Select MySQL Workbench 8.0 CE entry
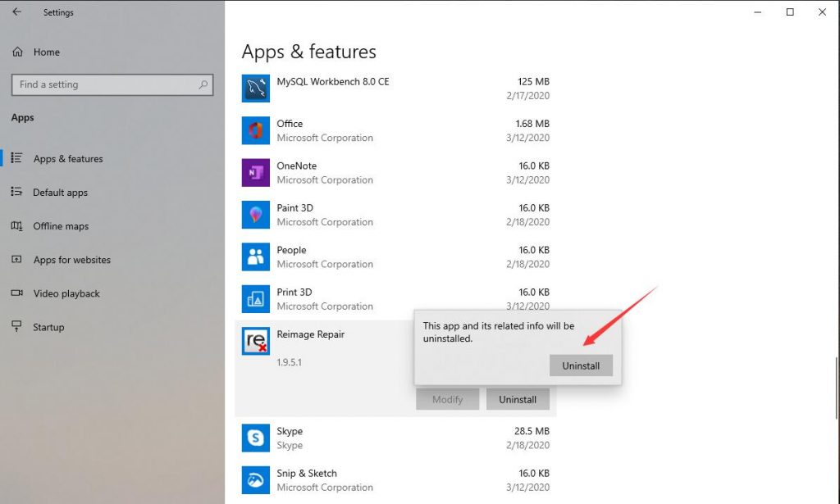 [x=333, y=81]
